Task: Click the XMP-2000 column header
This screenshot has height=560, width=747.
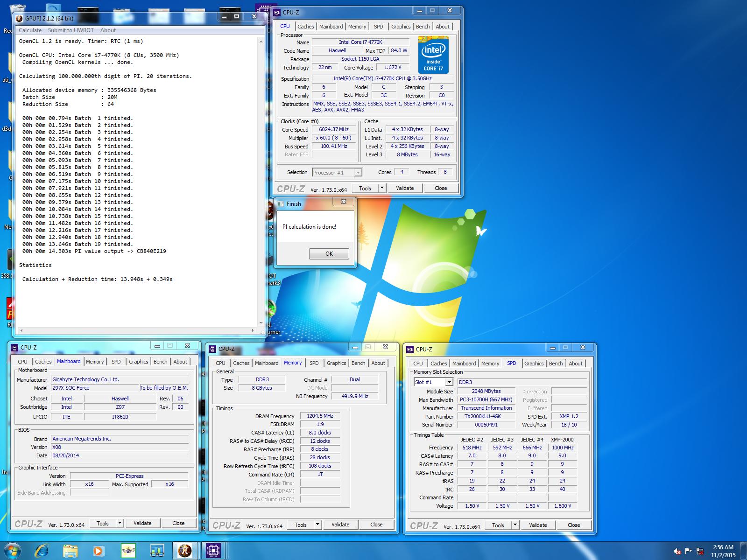Action: (x=562, y=440)
